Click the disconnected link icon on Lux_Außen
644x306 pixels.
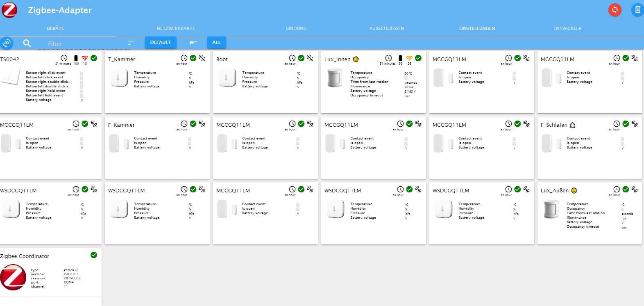click(x=635, y=190)
